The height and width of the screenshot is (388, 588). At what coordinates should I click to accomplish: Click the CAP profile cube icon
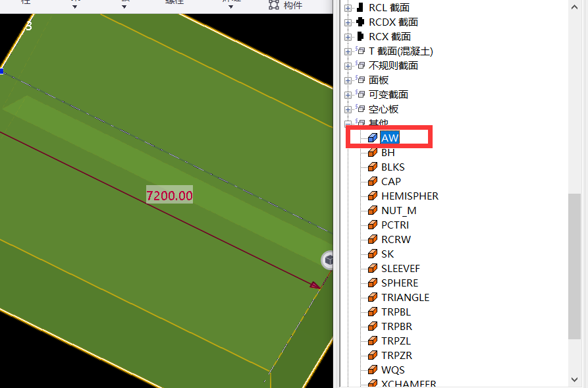(x=373, y=181)
